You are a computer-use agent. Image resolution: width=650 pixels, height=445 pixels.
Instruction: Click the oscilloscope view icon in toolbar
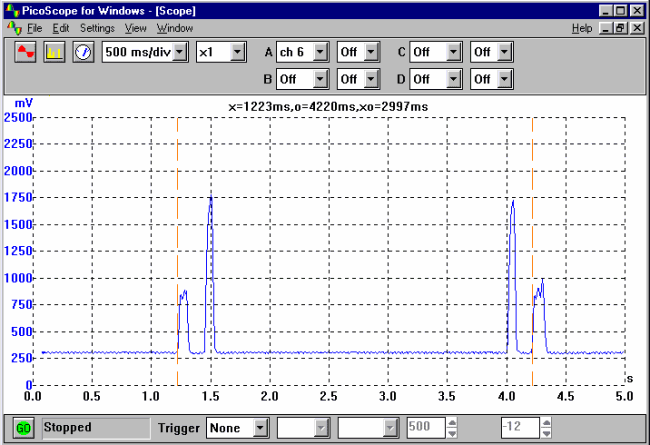tap(27, 52)
